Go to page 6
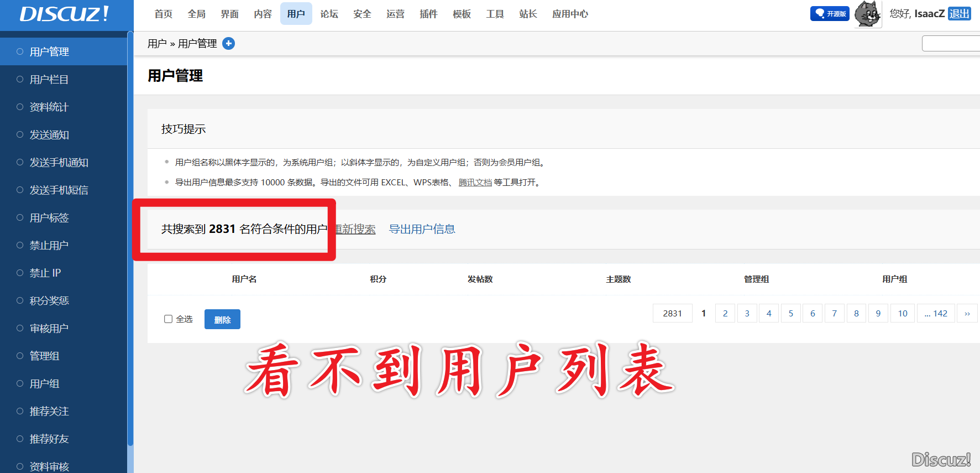The image size is (980, 473). (813, 313)
